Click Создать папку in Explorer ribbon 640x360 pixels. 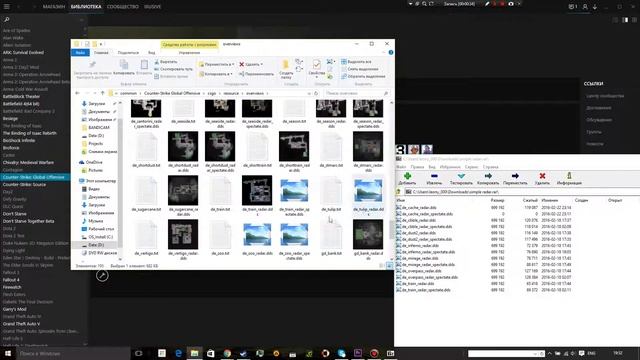(x=286, y=69)
